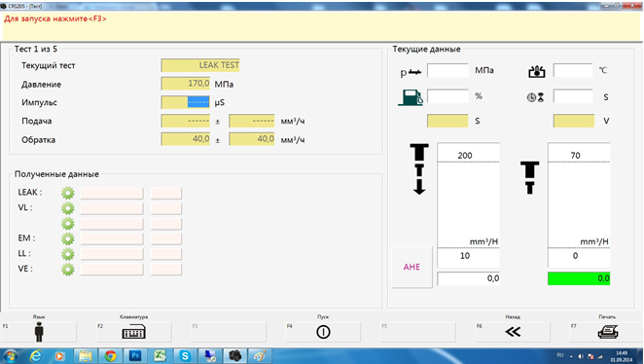
Task: Click the temperature °C readout box
Action: pyautogui.click(x=573, y=70)
